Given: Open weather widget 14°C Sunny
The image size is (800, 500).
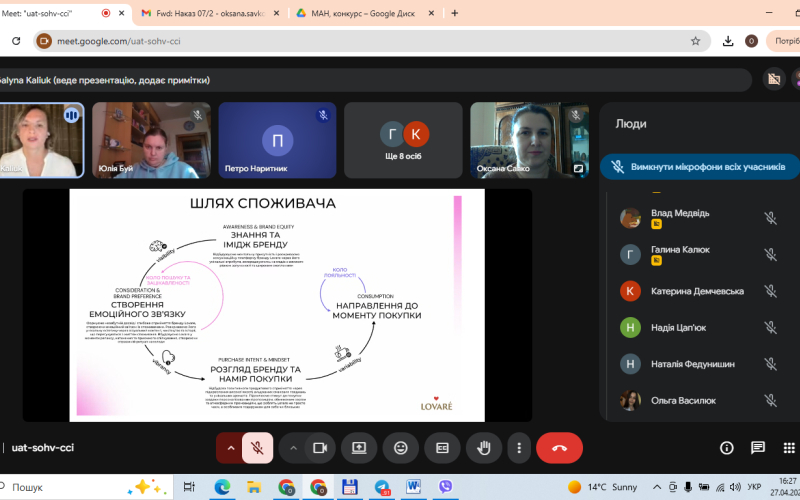Looking at the screenshot, I should pyautogui.click(x=603, y=487).
